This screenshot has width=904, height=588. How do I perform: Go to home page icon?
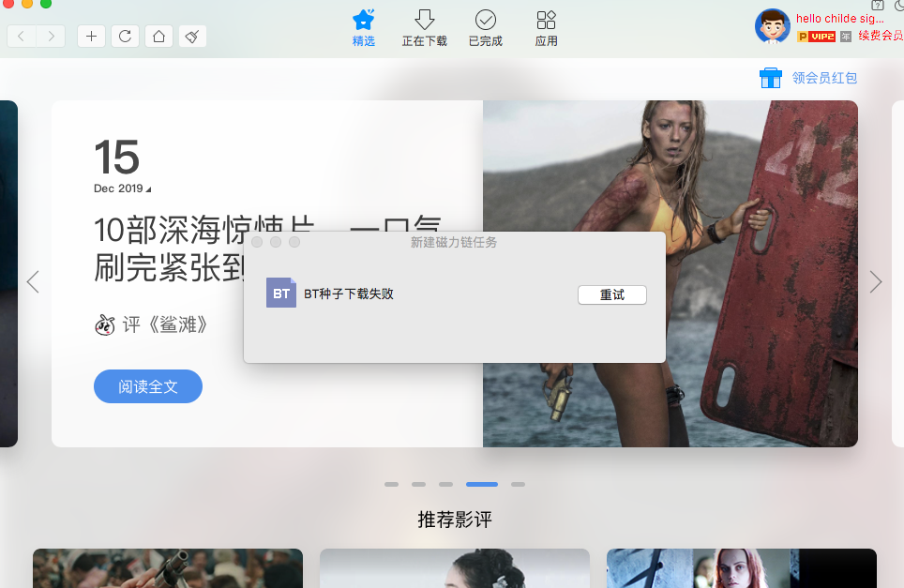(158, 37)
